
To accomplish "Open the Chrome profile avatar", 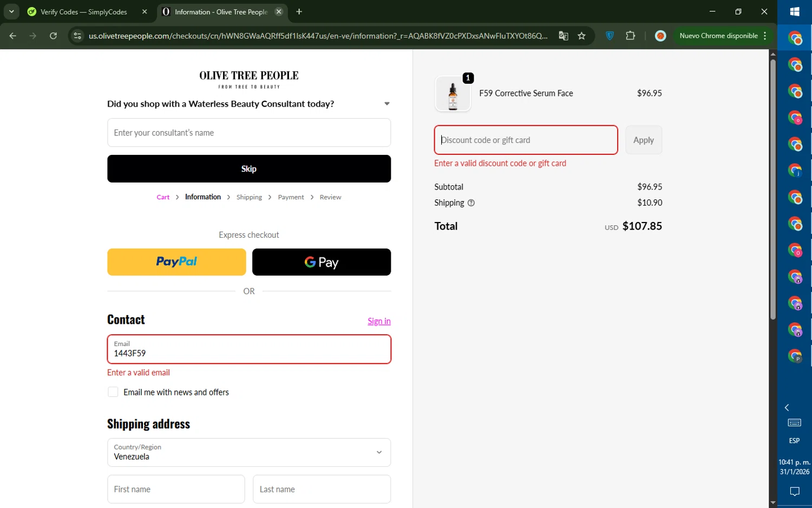I will [x=660, y=36].
